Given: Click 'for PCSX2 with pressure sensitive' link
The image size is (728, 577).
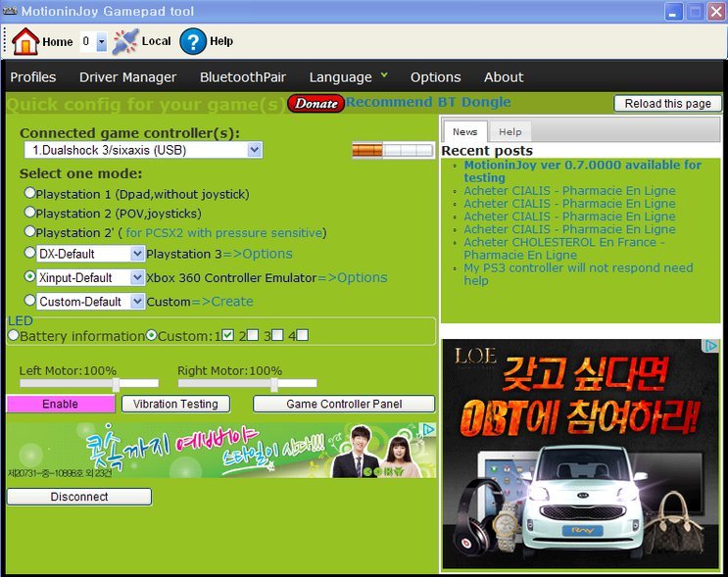Looking at the screenshot, I should pos(224,232).
